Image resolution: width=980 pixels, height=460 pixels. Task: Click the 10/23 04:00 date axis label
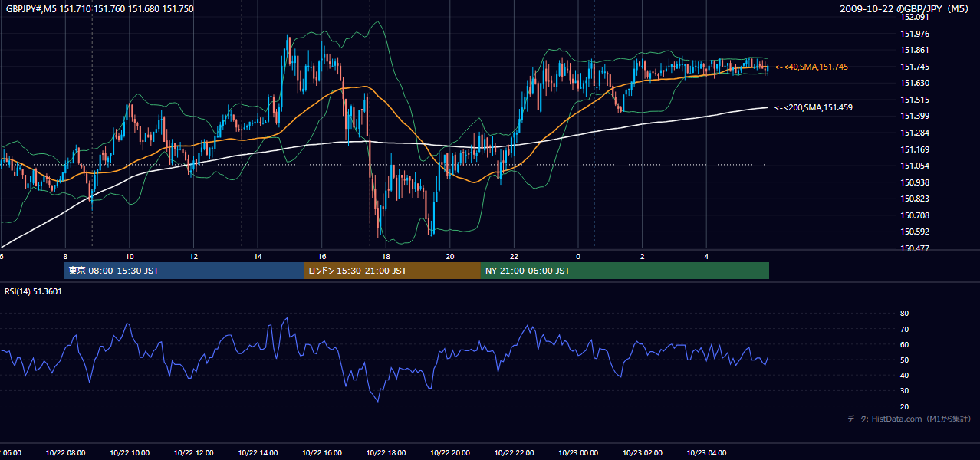pyautogui.click(x=706, y=453)
